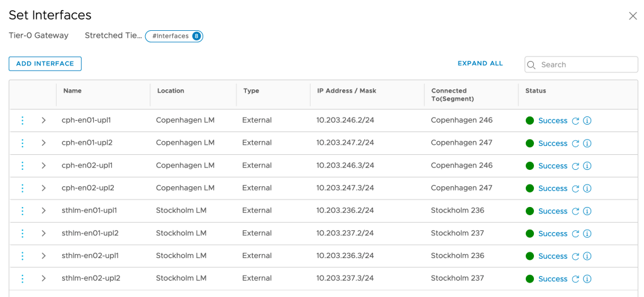Viewport: 644px width, 297px height.
Task: Click the ADD INTERFACE button
Action: [x=45, y=64]
